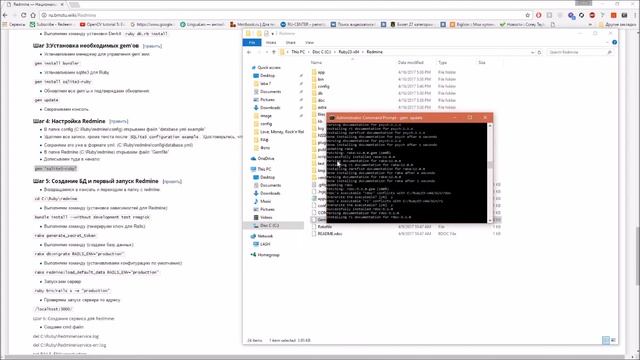640x360 pixels.
Task: Open Downloads under Quick access
Action: point(270,108)
